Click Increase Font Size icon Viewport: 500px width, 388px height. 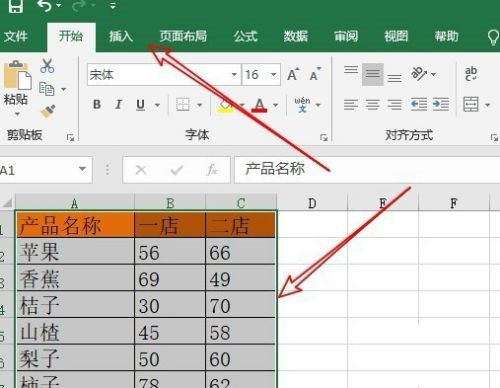point(293,74)
